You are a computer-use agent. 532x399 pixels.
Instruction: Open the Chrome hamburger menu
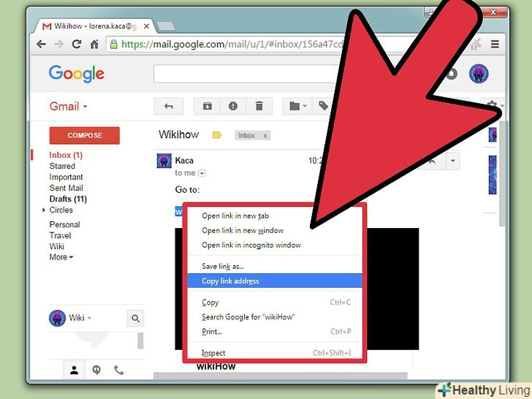[495, 44]
